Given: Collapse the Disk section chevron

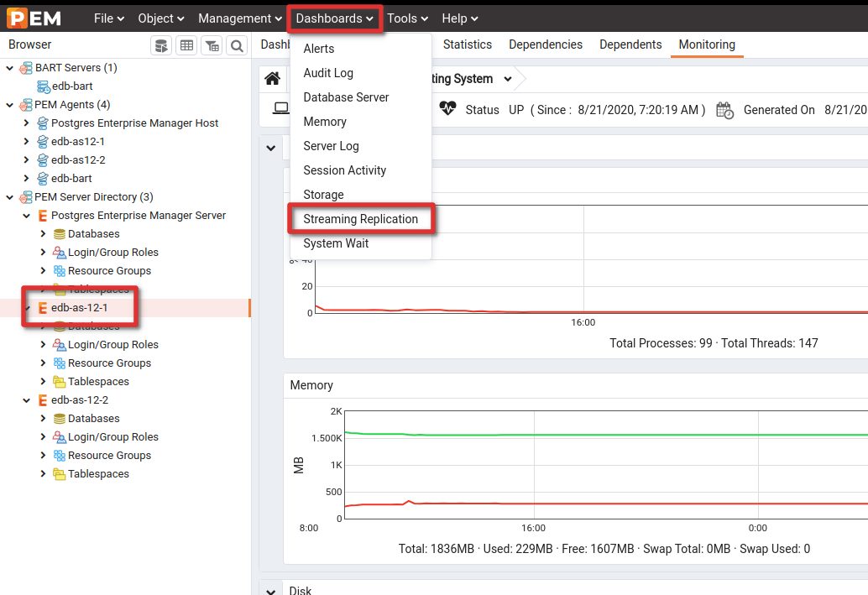Looking at the screenshot, I should tap(270, 591).
